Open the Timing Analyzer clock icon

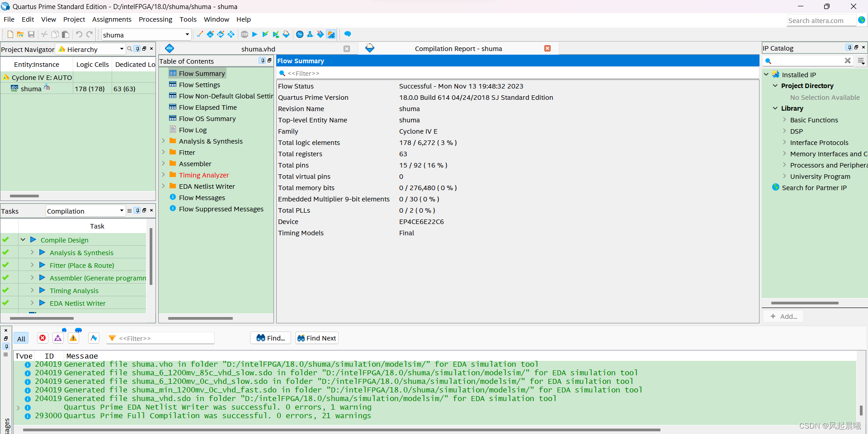tap(300, 34)
